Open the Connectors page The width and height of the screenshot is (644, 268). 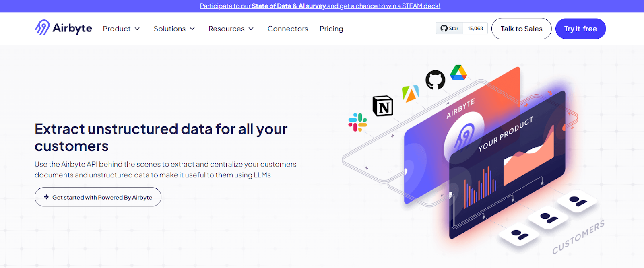point(288,29)
